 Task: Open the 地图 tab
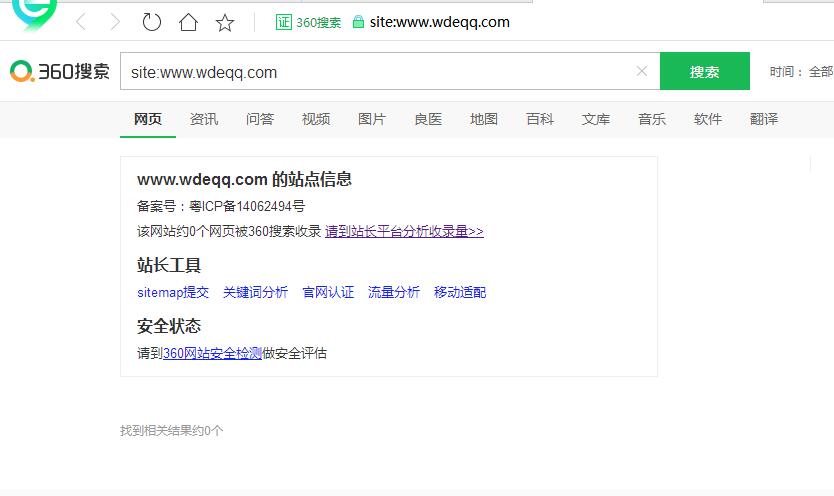pos(484,119)
